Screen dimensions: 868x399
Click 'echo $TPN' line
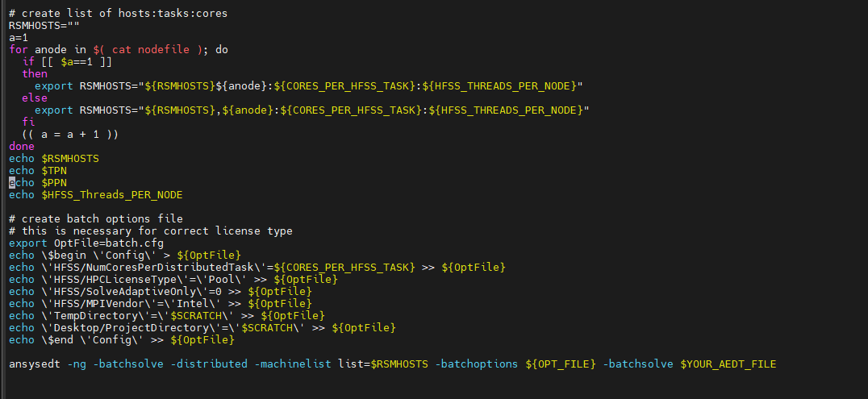(38, 170)
